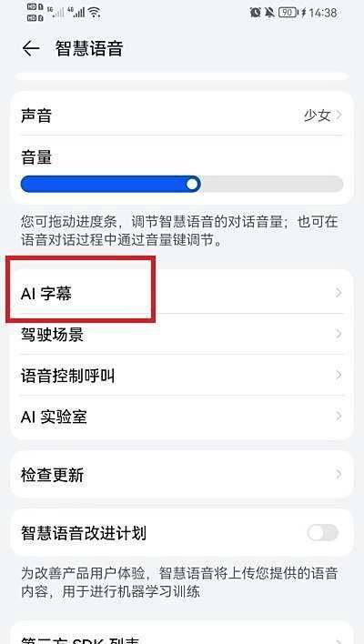Open chevron next to 少女 voice

339,116
